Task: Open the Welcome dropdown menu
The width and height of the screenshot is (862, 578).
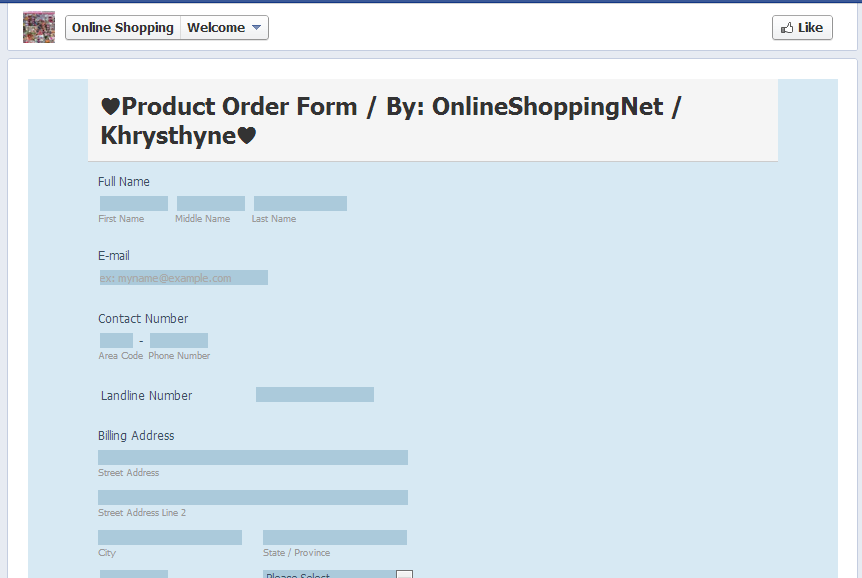Action: pyautogui.click(x=225, y=28)
